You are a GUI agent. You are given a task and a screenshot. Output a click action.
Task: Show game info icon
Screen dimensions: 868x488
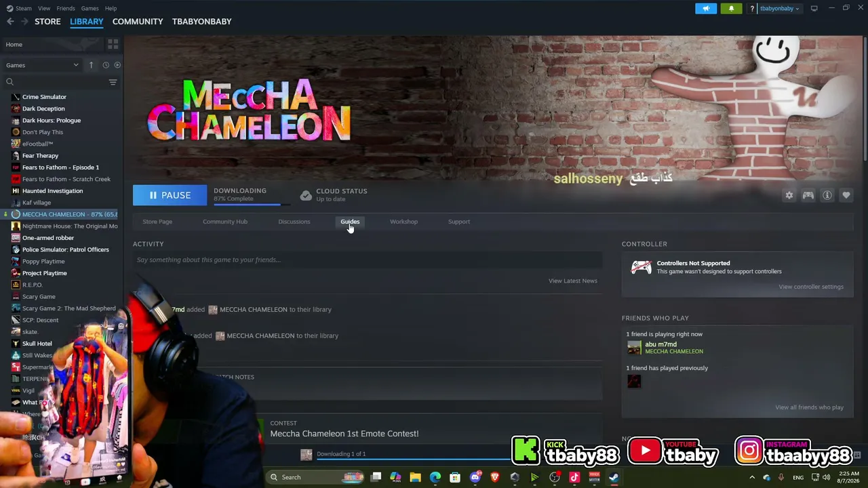pyautogui.click(x=827, y=195)
